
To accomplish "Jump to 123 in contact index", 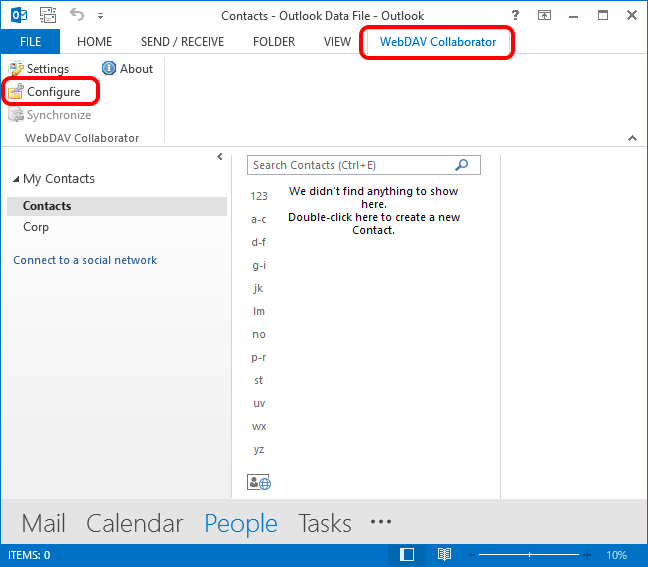I will [x=259, y=196].
